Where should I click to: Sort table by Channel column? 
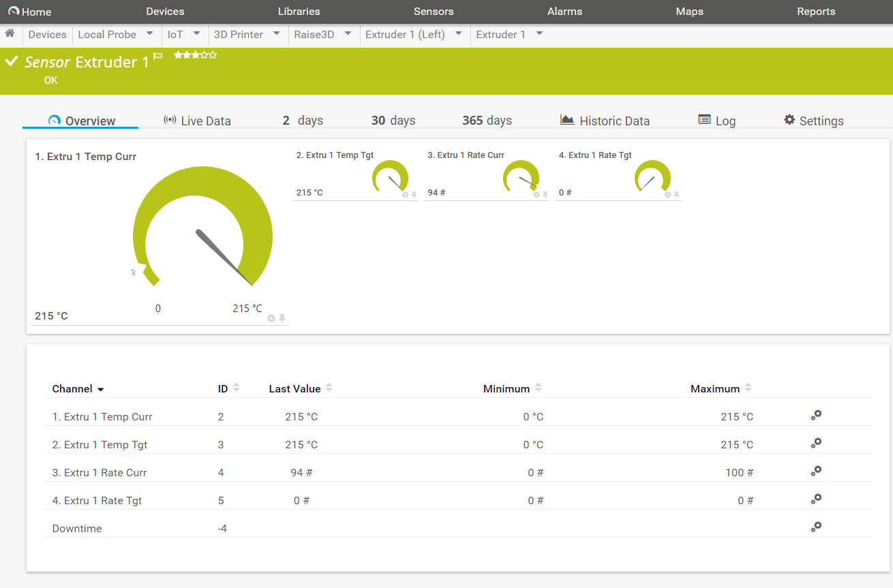pyautogui.click(x=78, y=389)
